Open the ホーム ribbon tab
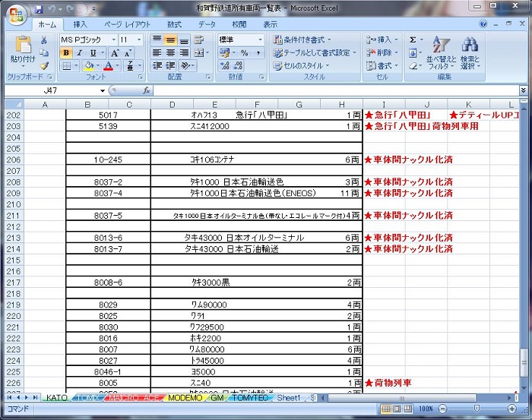Viewport: 532px width, 420px height. click(x=47, y=24)
